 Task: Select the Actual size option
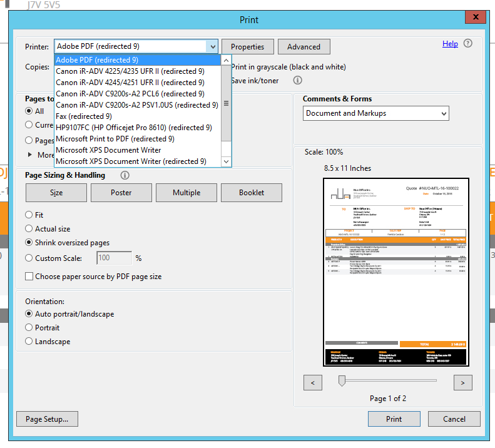29,229
